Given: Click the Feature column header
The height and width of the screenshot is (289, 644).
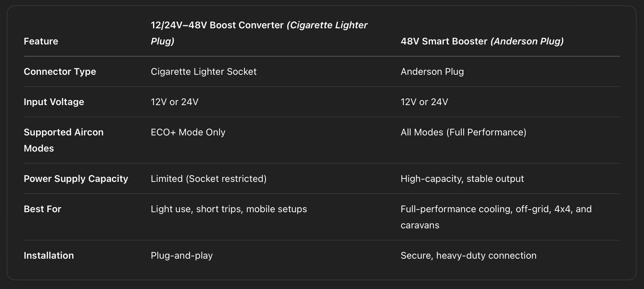Looking at the screenshot, I should [x=41, y=41].
